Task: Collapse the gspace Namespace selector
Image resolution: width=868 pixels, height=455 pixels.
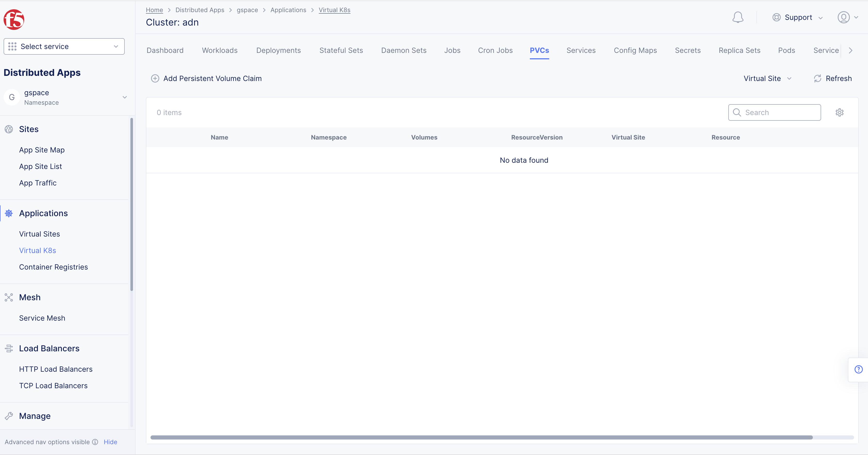Action: [125, 97]
